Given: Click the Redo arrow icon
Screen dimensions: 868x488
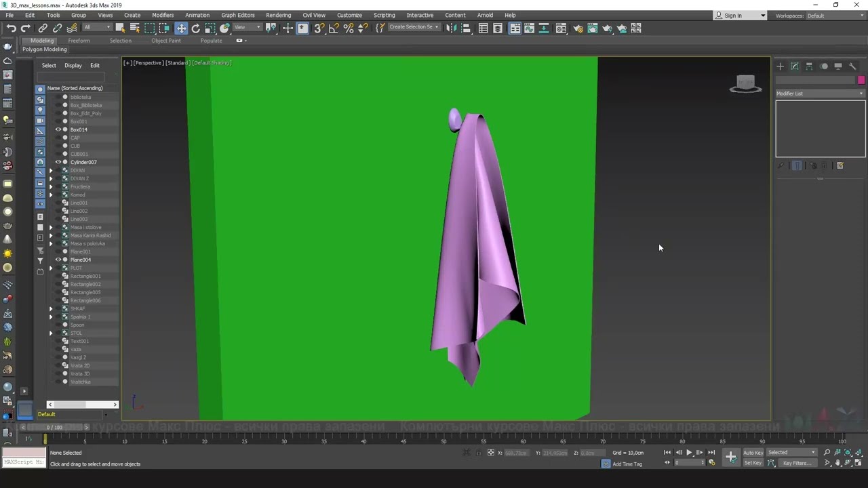Looking at the screenshot, I should point(26,28).
